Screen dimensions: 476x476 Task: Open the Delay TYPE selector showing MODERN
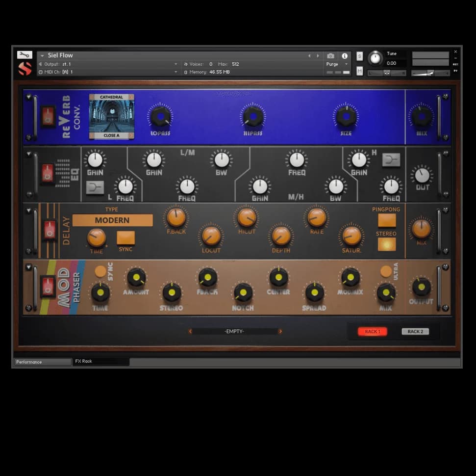112,220
